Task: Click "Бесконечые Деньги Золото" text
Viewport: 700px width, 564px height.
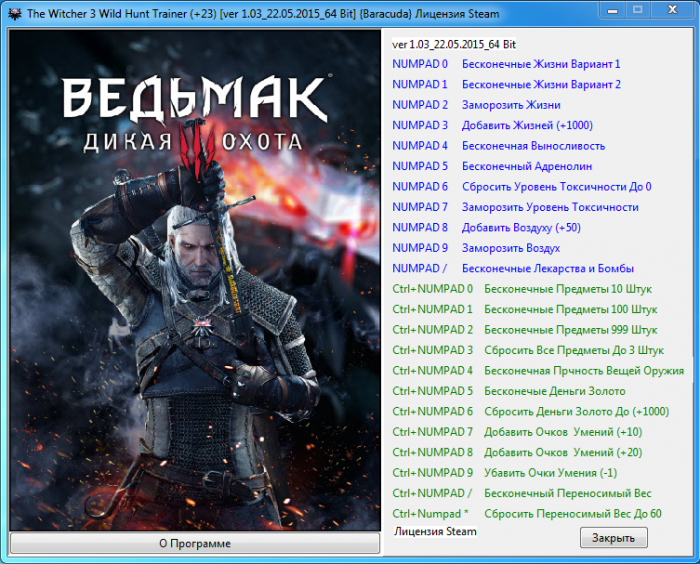Action: [554, 391]
